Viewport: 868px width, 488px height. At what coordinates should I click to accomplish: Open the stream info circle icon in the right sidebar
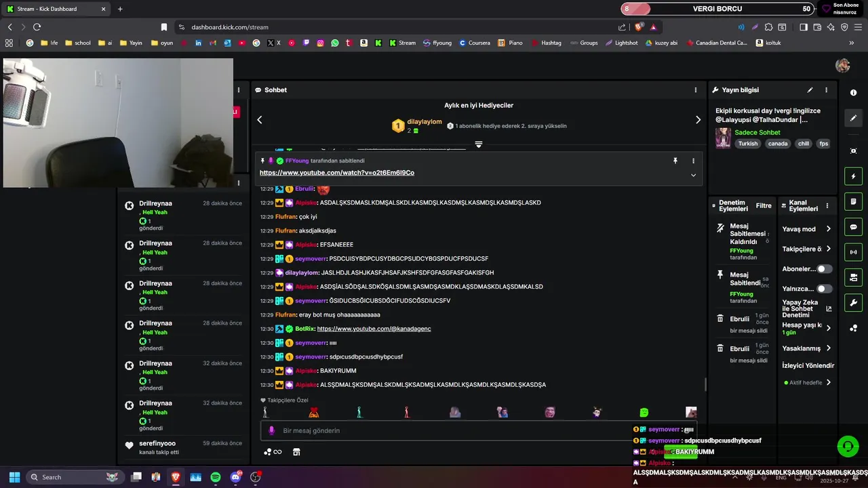[853, 93]
